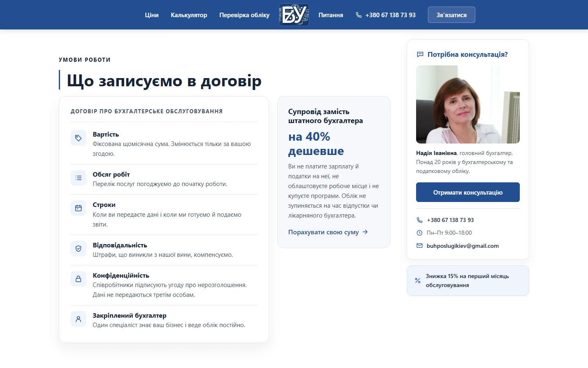Click the Конфіденційність item title

(x=121, y=275)
